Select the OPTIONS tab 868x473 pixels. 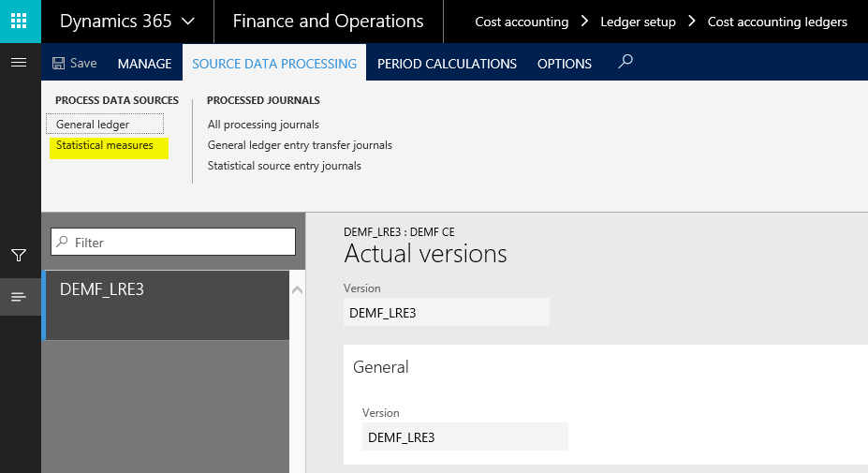564,64
